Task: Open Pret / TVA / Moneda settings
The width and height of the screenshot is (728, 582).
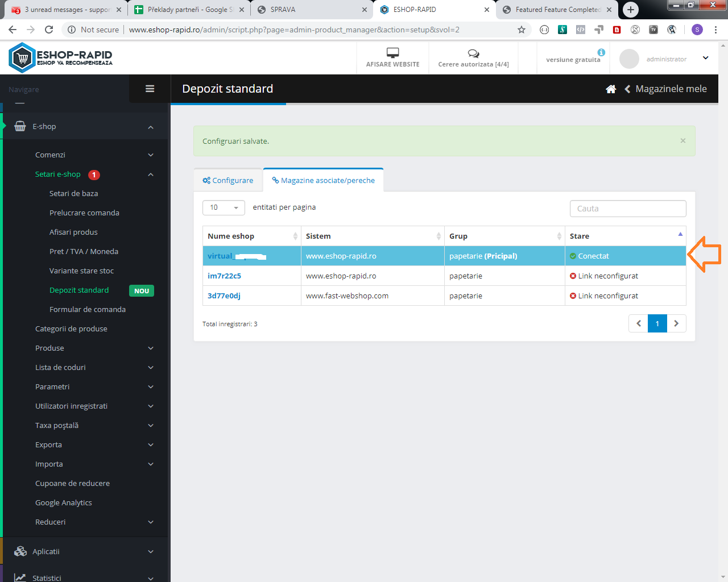Action: (x=84, y=251)
